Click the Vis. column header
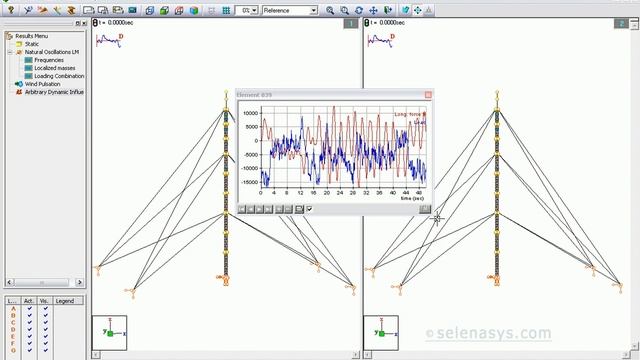Viewport: 640px width, 360px height. pos(44,301)
